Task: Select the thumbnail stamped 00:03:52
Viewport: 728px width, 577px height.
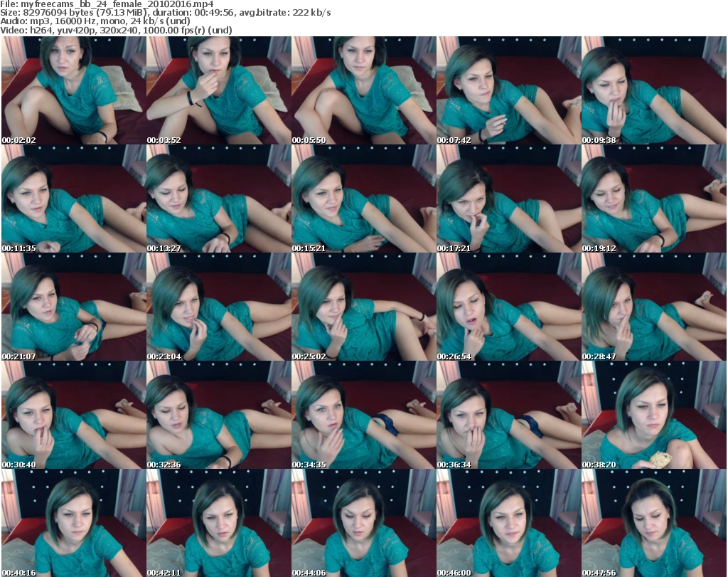Action: pyautogui.click(x=219, y=90)
